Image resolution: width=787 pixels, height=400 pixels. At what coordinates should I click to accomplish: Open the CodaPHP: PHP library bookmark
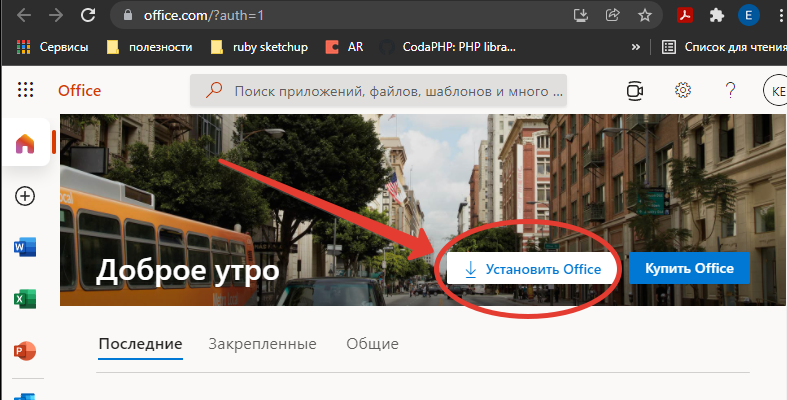point(448,47)
